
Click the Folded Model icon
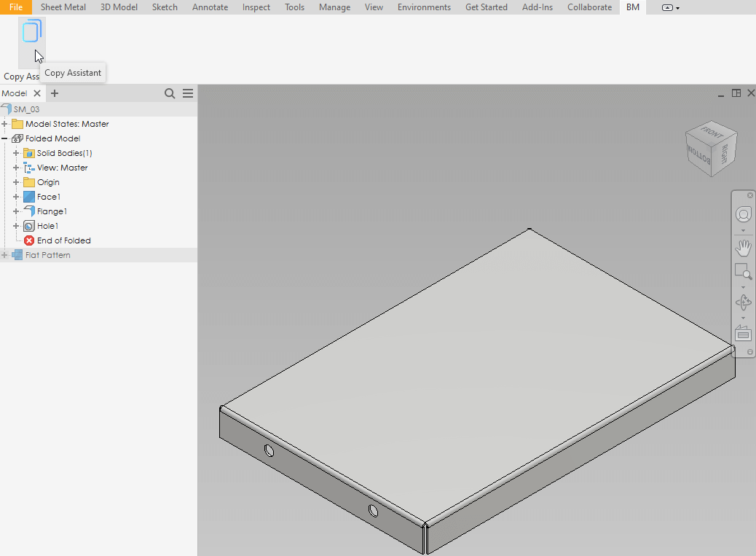tap(17, 138)
